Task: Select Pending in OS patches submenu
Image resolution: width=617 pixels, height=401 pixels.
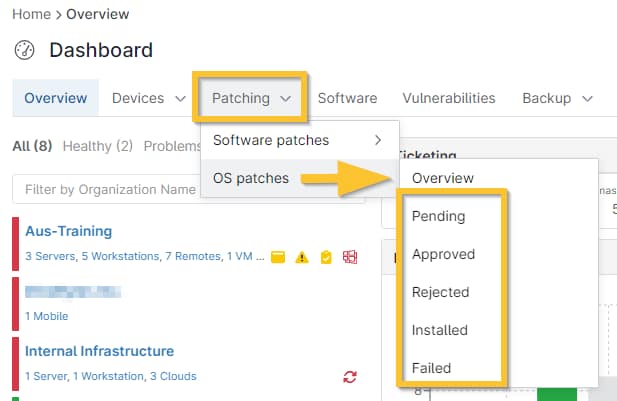Action: 438,216
